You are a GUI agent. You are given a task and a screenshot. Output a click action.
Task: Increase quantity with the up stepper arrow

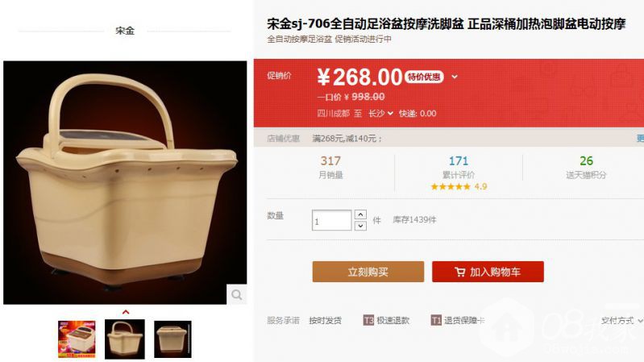coord(360,214)
